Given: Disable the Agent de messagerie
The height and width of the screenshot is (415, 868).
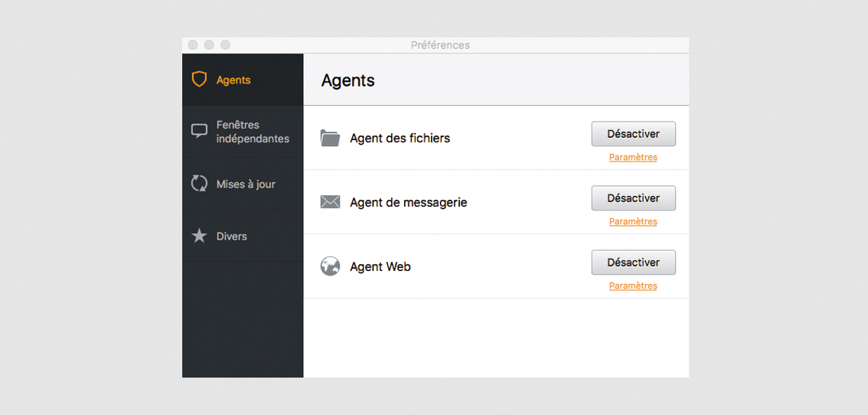Looking at the screenshot, I should coord(633,198).
